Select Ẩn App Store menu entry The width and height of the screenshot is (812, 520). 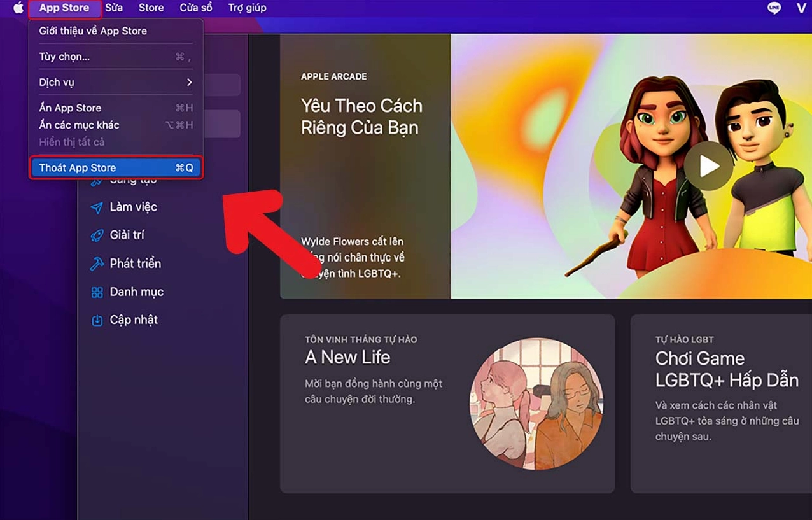tap(116, 108)
